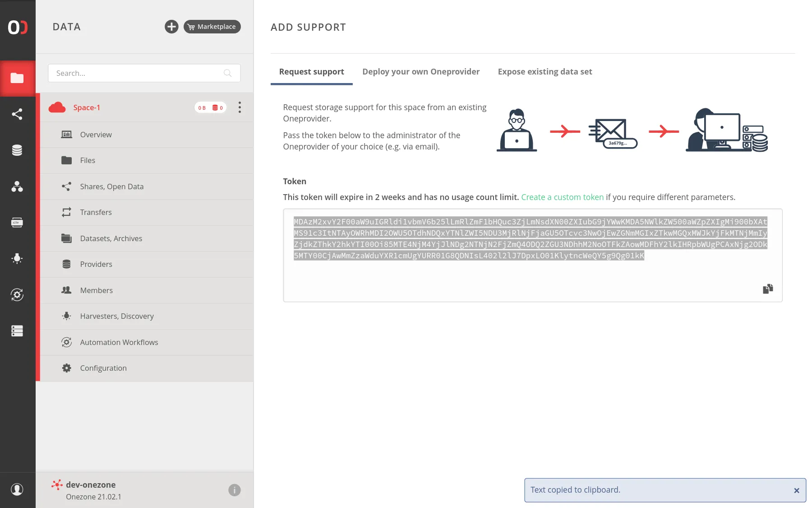Show info via the dev-onezone info icon
The image size is (812, 508).
point(235,489)
